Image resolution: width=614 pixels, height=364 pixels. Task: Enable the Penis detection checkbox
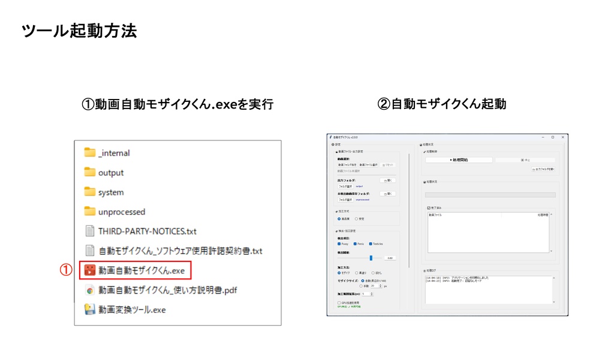[354, 245]
